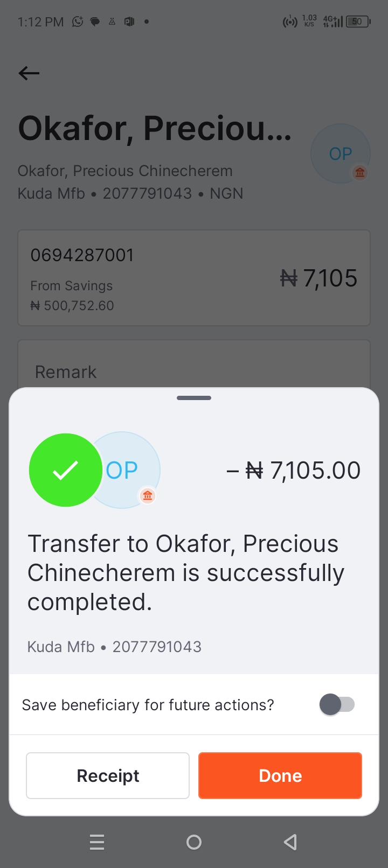
Task: Open the transfer Receipt
Action: [108, 775]
